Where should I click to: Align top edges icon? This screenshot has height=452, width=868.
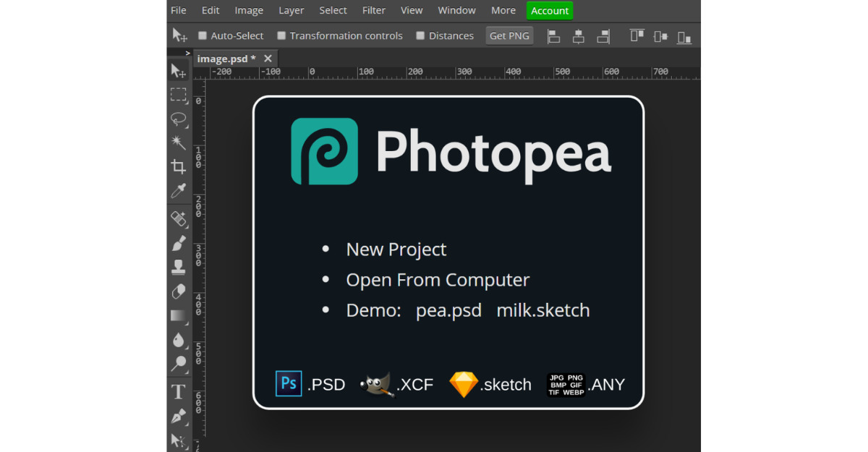[x=637, y=36]
